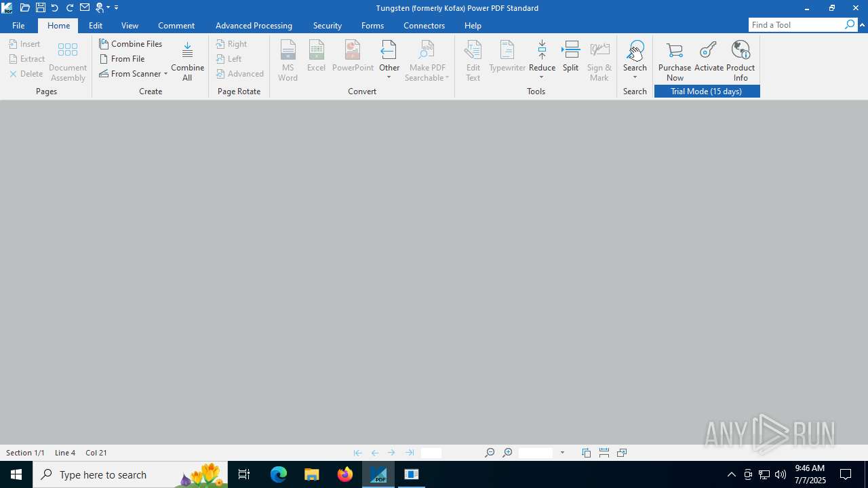Redo action with the quick access icon
This screenshot has width=868, height=488.
pyautogui.click(x=70, y=7)
